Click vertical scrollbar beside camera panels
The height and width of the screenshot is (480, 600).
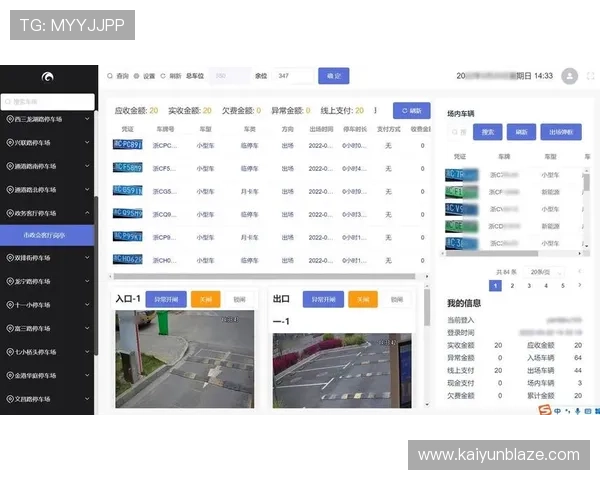tap(427, 307)
